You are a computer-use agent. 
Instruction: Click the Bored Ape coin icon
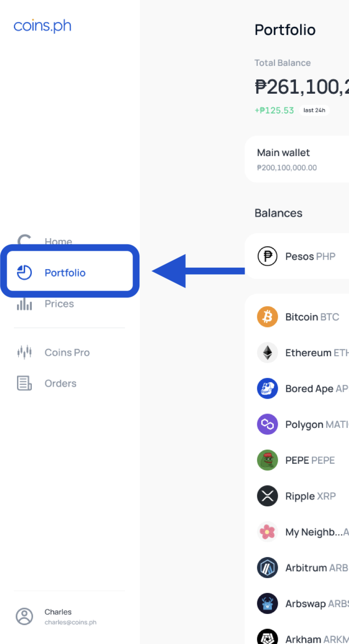[267, 389]
